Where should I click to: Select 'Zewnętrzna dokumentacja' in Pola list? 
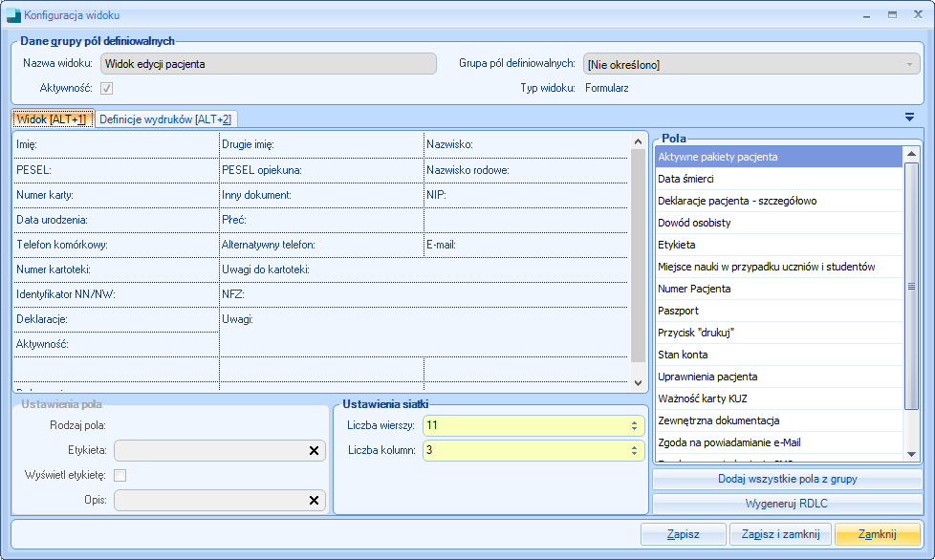click(x=779, y=421)
